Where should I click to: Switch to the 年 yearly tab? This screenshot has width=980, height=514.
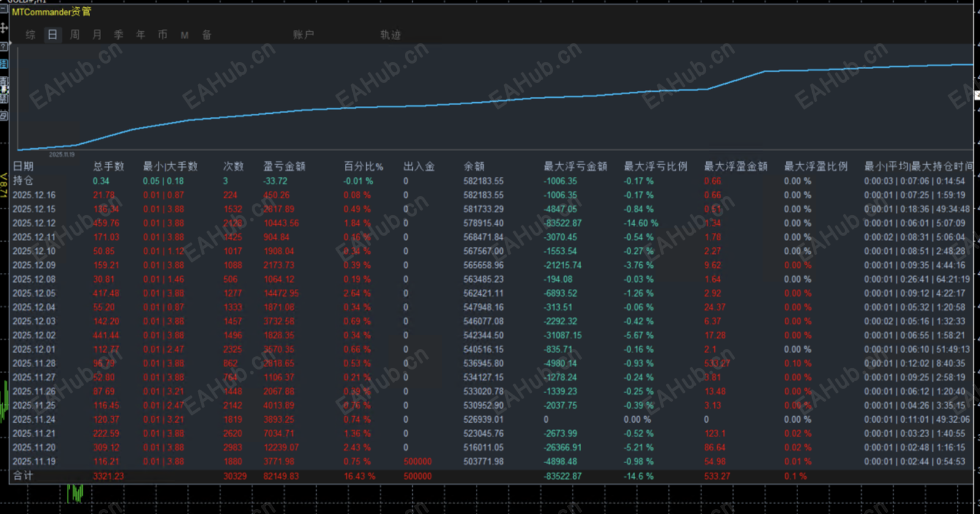pos(141,35)
